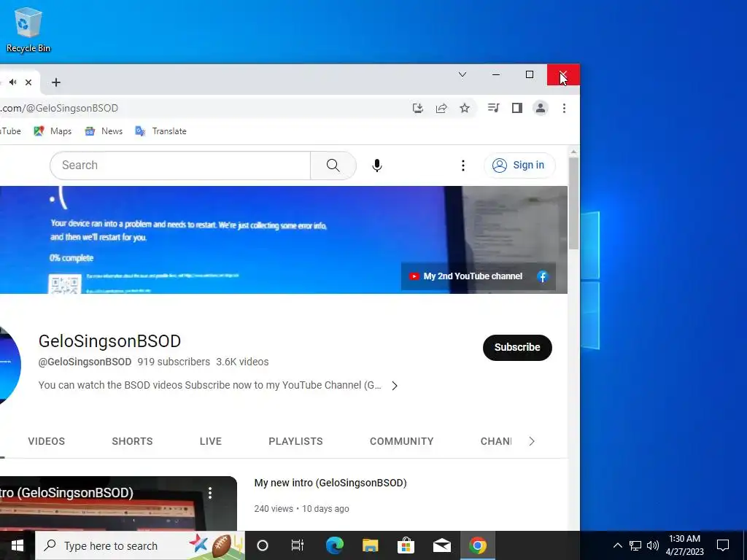This screenshot has height=560, width=747.
Task: Switch to the COMMUNITY tab
Action: [402, 441]
